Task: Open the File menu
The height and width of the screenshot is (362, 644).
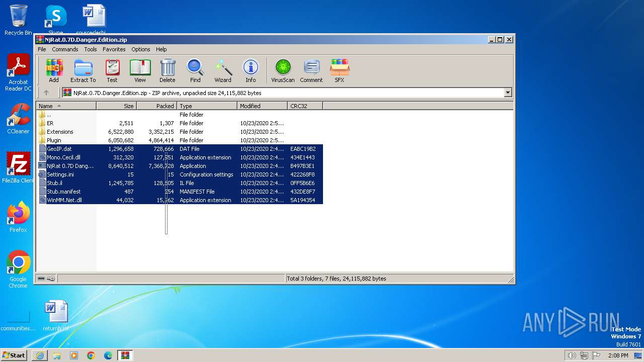Action: (x=42, y=49)
